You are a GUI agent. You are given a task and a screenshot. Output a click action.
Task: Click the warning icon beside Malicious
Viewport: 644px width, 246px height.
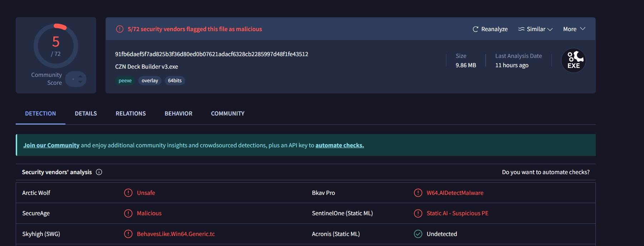pyautogui.click(x=128, y=213)
